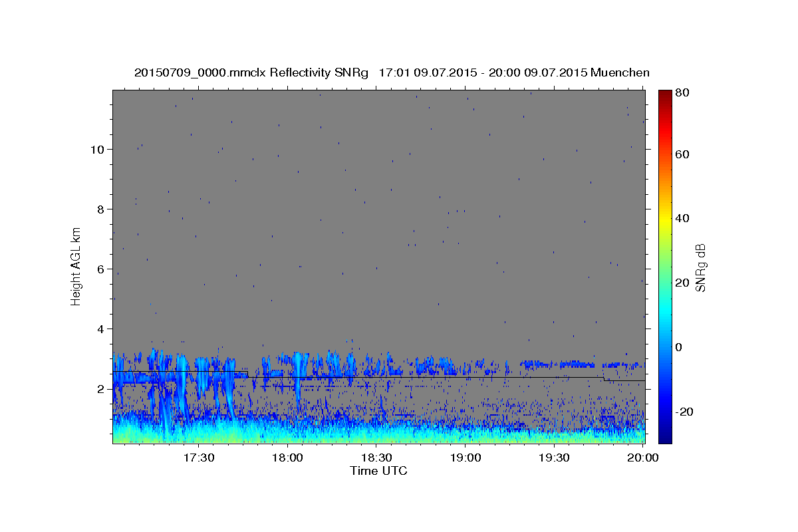
Task: Click the 17:30 time tick label
Action: (198, 458)
